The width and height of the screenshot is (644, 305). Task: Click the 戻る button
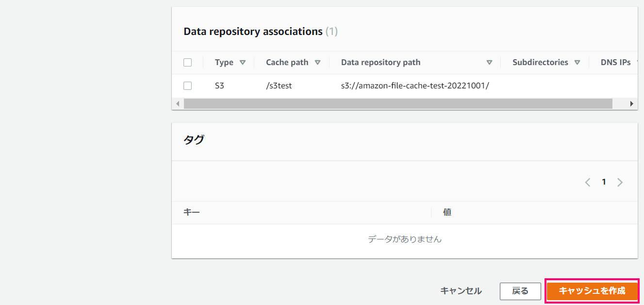tap(520, 291)
